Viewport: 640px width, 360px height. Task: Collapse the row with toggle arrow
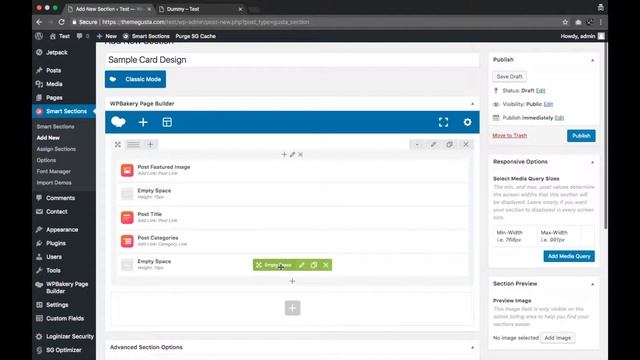point(417,144)
